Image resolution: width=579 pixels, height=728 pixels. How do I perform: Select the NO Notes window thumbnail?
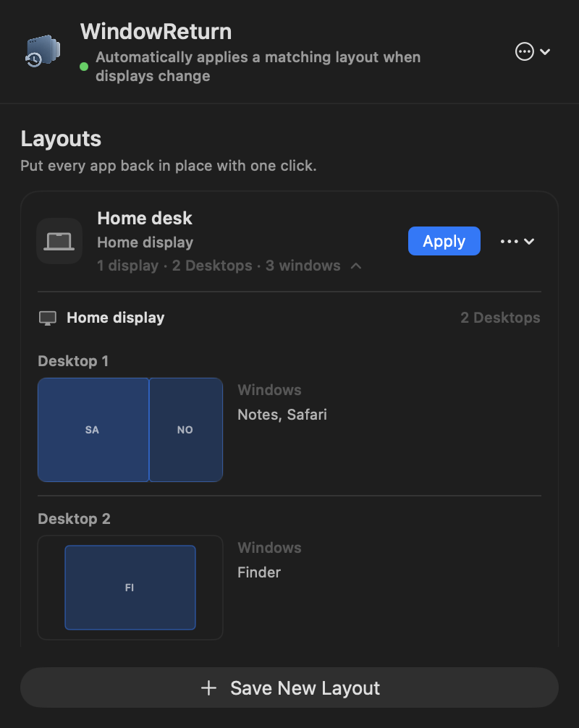click(x=186, y=429)
